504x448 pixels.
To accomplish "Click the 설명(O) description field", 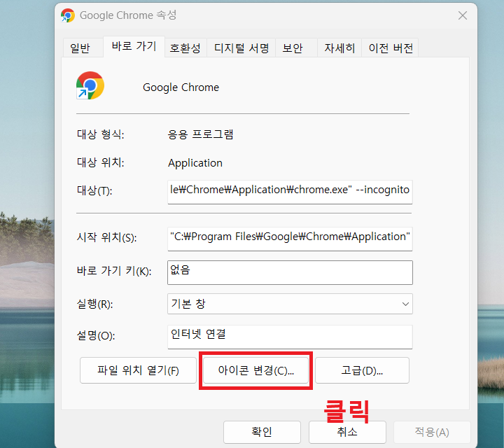I will pyautogui.click(x=290, y=337).
